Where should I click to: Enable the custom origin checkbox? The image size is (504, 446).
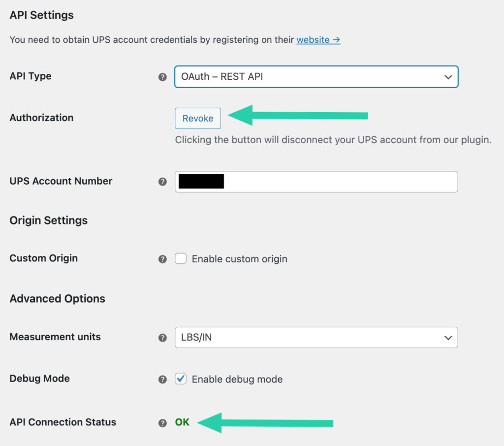click(x=181, y=258)
